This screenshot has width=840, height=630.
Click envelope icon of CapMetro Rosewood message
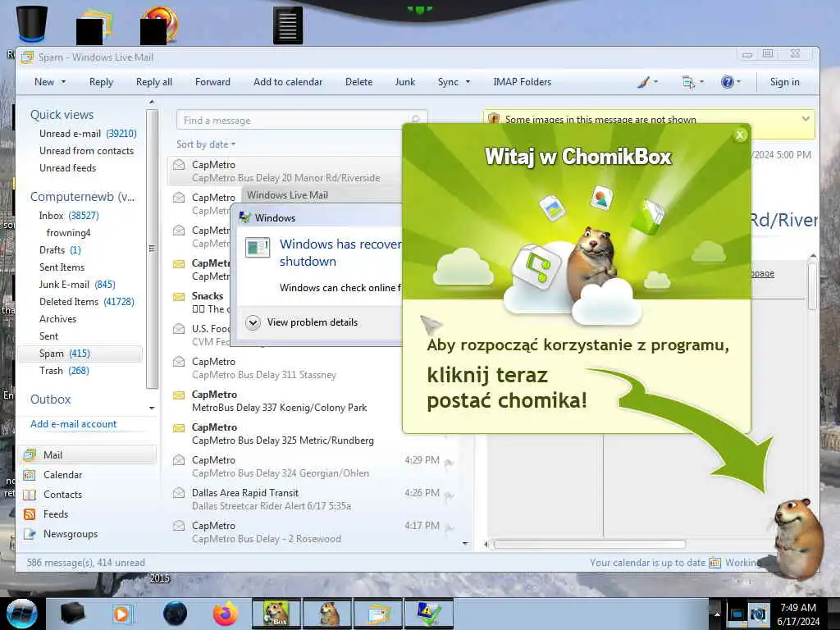point(179,526)
